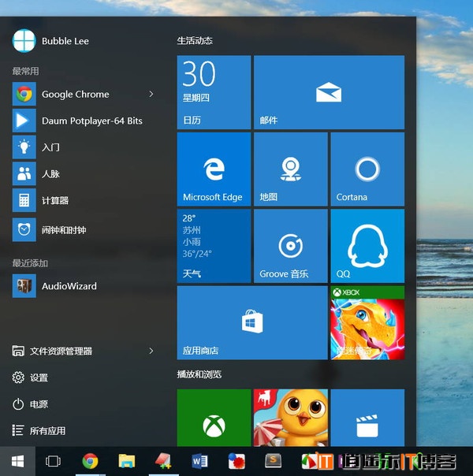
Task: Open the Cortana tile
Action: click(x=367, y=169)
